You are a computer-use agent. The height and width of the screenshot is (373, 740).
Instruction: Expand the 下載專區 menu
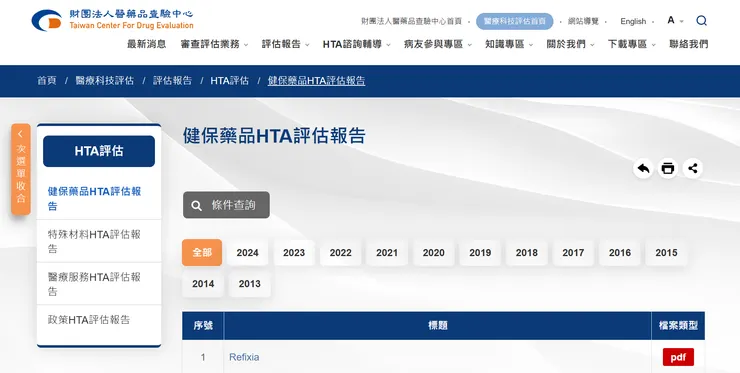point(631,44)
